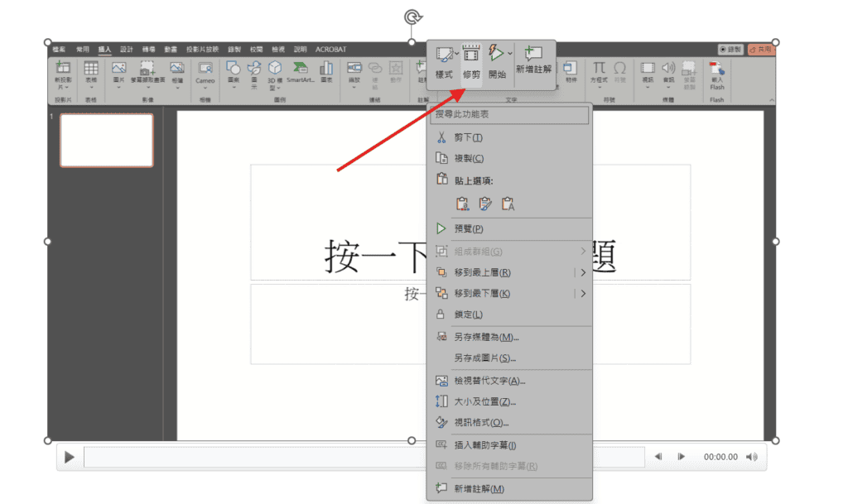Mute the video using the volume icon
Viewport: 848px width, 504px height.
(x=751, y=457)
